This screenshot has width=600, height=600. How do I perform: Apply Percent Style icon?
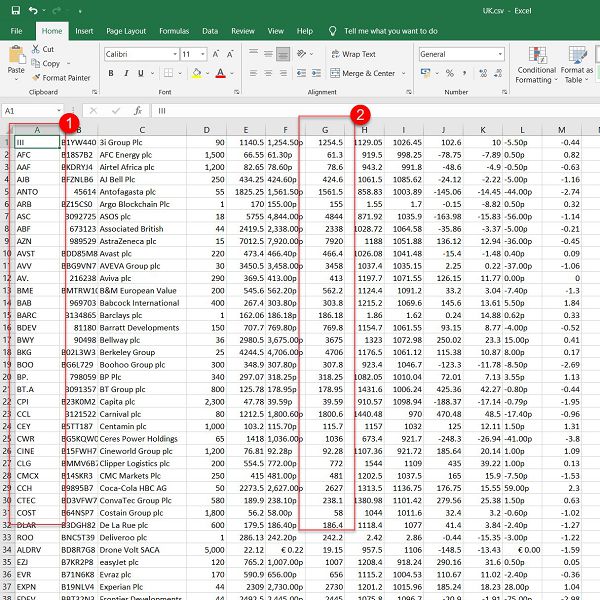click(x=450, y=73)
